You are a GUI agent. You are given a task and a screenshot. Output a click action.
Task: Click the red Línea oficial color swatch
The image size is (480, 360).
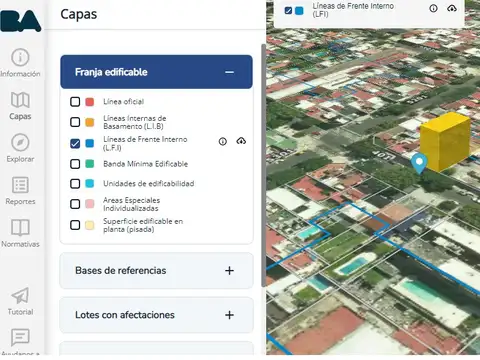click(90, 102)
